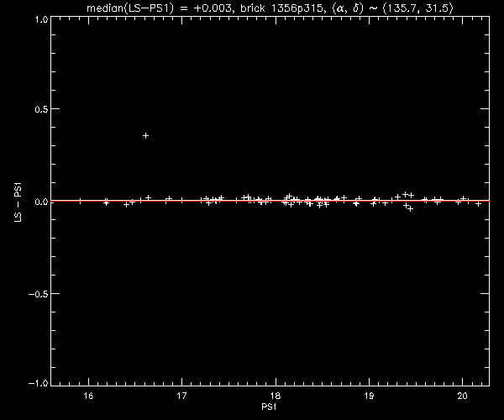
Task: Click the x-axis tick label 17
Action: tap(182, 396)
